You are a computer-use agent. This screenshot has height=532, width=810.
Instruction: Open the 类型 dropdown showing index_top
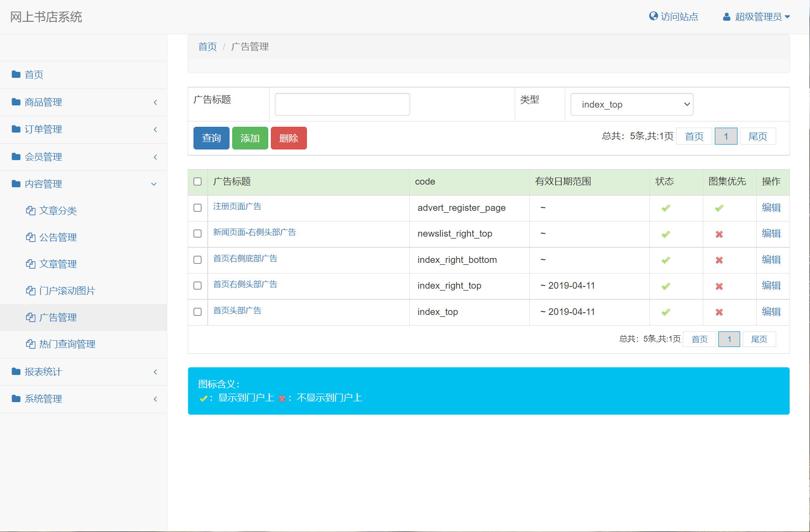click(631, 104)
